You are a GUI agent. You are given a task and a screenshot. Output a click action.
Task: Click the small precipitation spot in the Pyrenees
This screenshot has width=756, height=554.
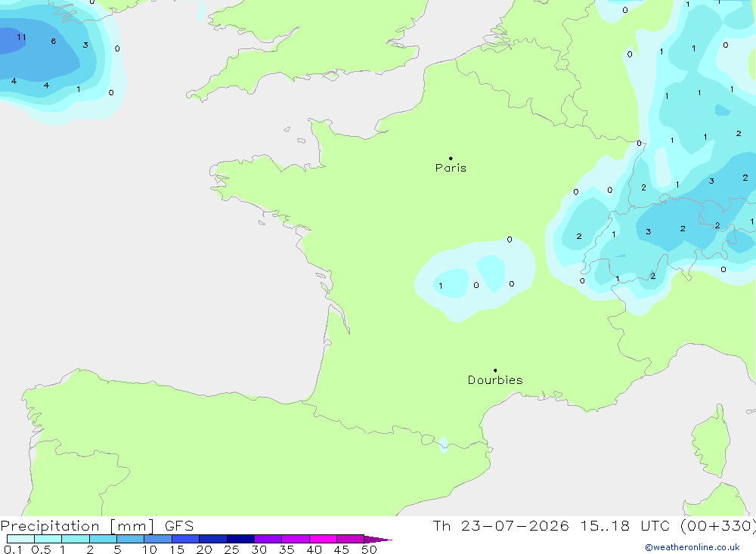coord(443,444)
